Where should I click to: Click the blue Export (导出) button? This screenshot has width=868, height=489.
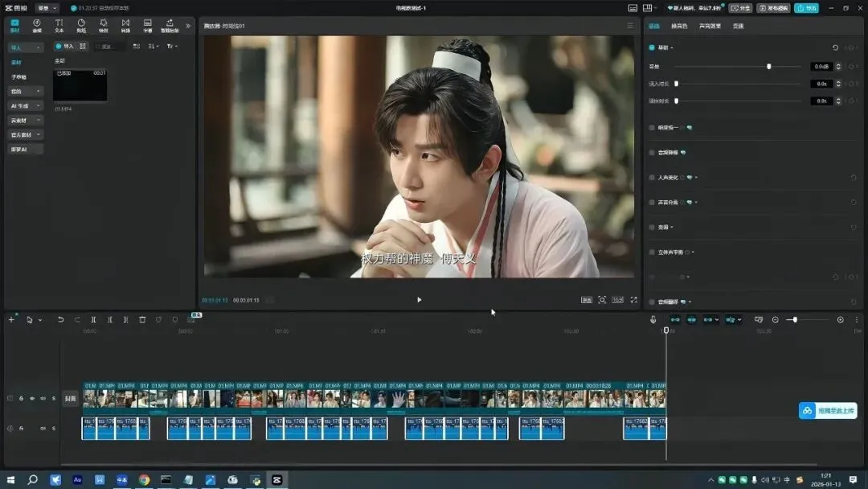pyautogui.click(x=807, y=8)
